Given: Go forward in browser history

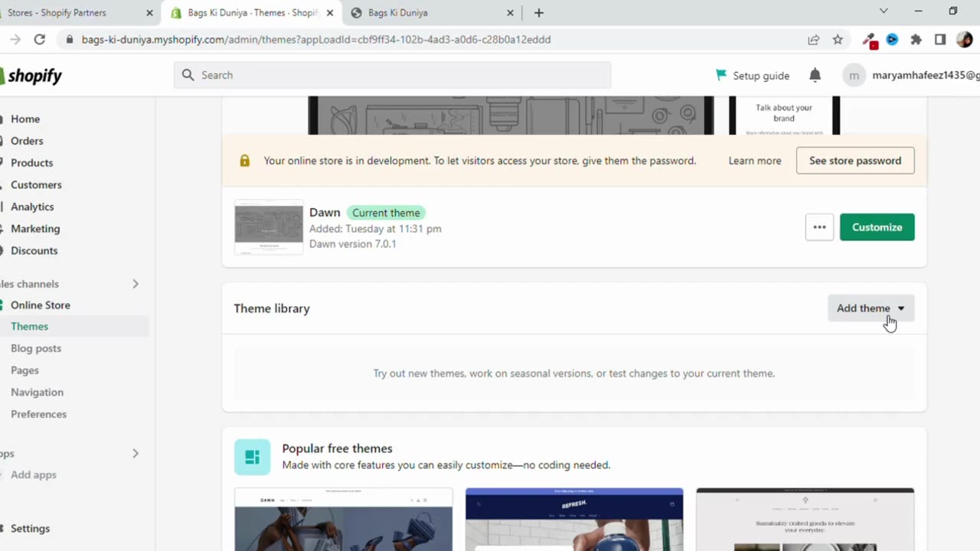Looking at the screenshot, I should tap(15, 40).
